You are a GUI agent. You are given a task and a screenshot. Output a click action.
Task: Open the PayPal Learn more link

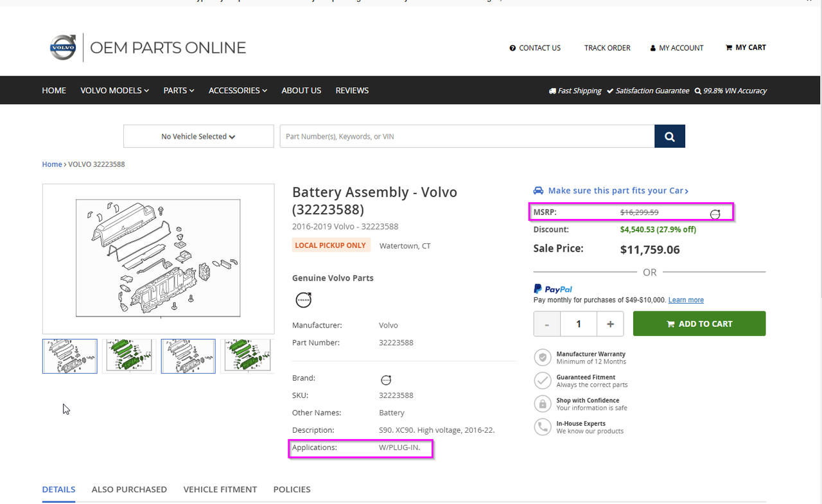(x=686, y=300)
